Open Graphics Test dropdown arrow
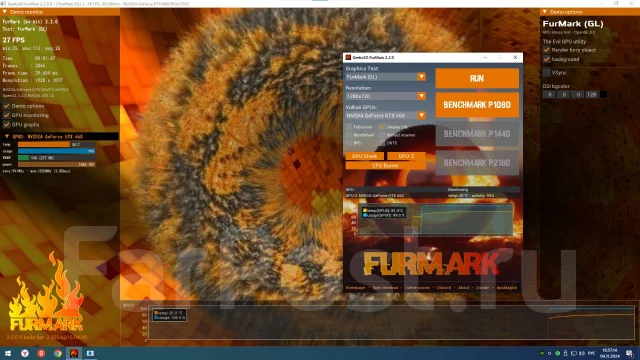The image size is (640, 360). [x=421, y=77]
